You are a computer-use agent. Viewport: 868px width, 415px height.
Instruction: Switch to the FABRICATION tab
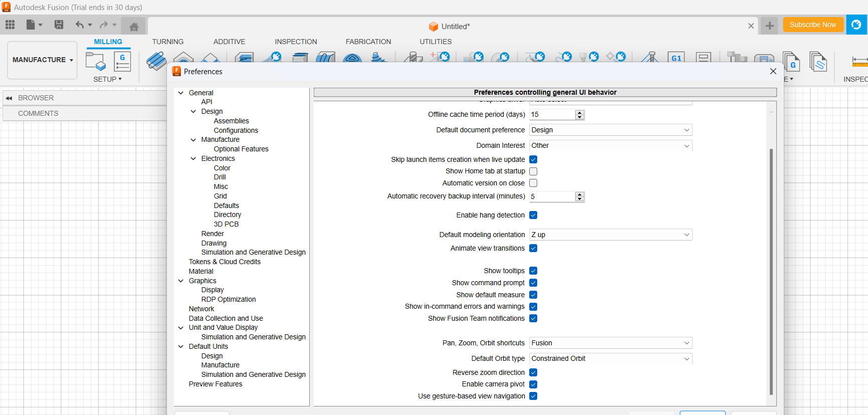click(x=368, y=42)
